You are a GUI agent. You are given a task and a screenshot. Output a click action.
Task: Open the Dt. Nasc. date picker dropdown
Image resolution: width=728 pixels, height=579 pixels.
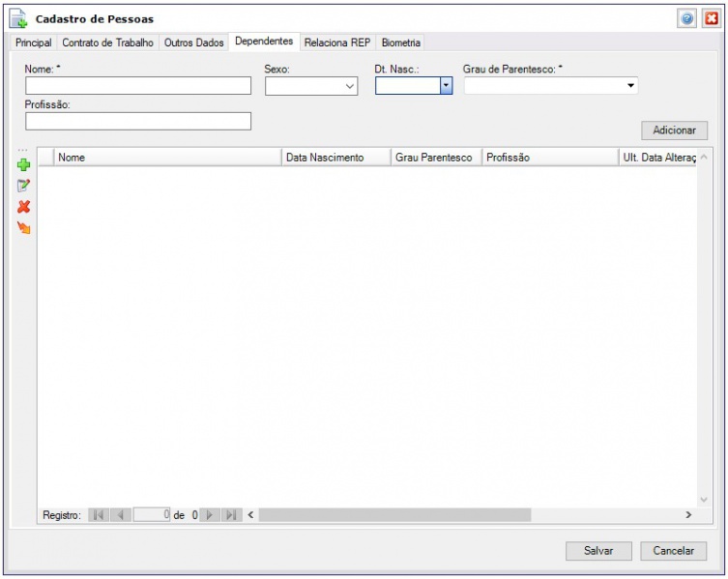pos(446,86)
